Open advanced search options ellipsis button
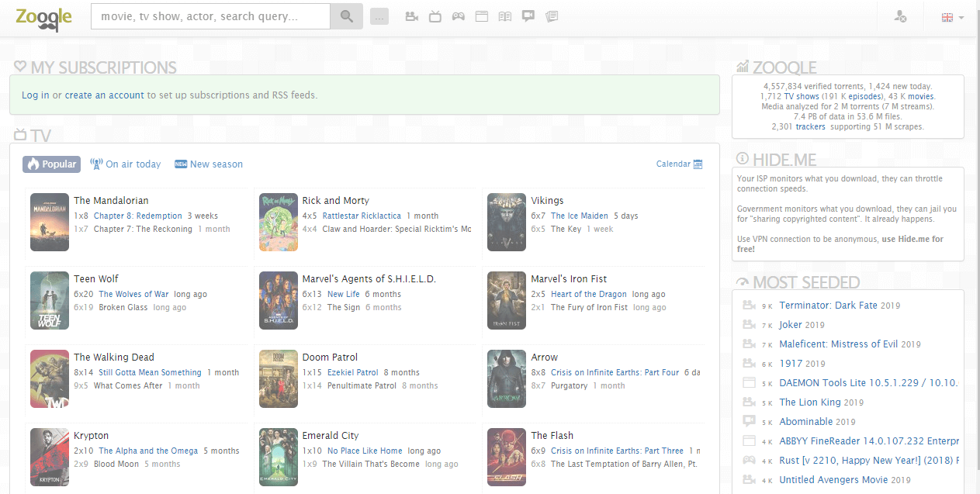The image size is (980, 494). coord(379,16)
